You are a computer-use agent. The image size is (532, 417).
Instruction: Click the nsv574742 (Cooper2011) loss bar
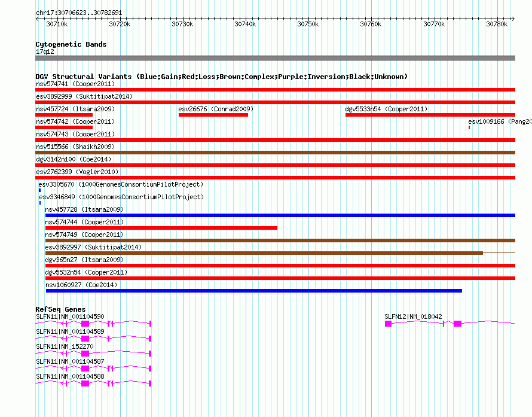click(64, 127)
